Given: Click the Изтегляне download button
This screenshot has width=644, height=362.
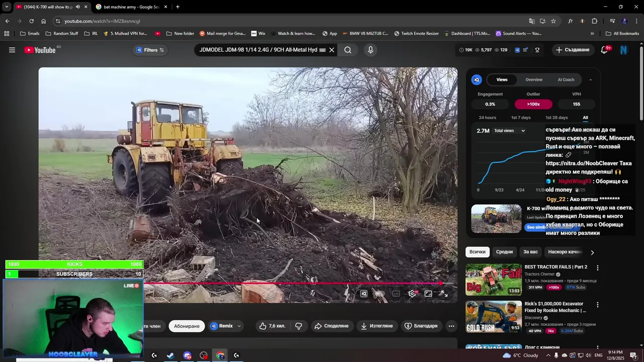Looking at the screenshot, I should pos(376,326).
